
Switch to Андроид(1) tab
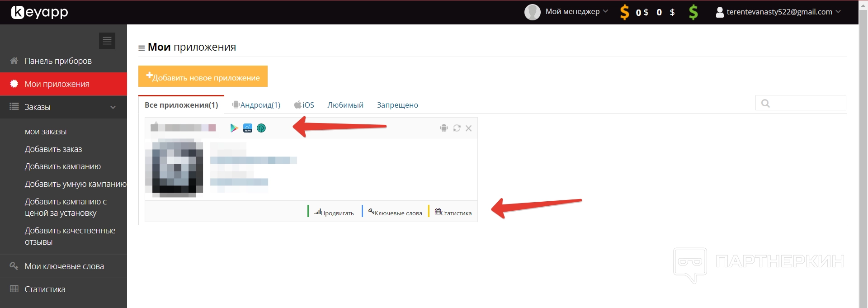pos(256,105)
